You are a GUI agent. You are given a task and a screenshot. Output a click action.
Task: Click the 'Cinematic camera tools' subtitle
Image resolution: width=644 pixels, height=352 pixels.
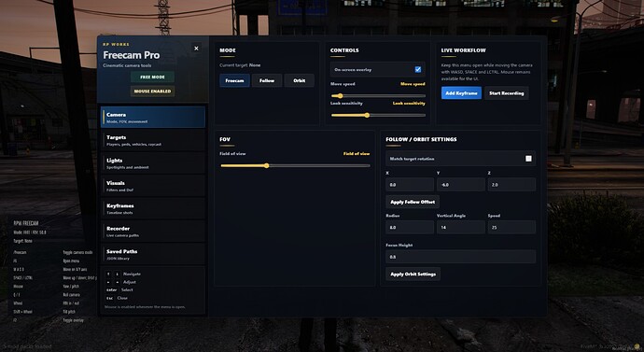point(127,65)
